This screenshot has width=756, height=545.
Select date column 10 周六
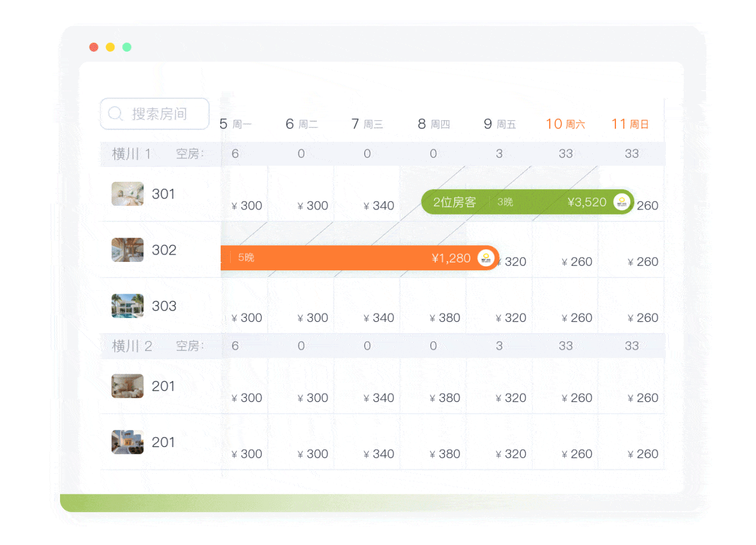565,124
